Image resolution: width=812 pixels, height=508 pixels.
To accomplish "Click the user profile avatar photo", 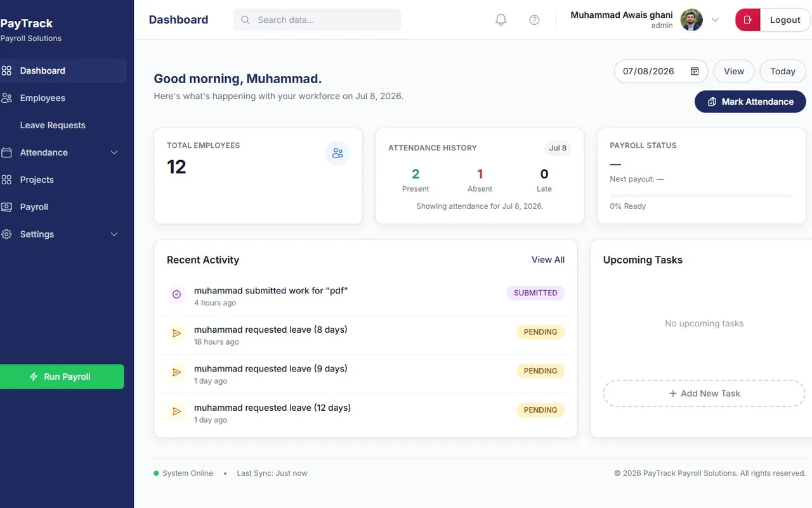I will (691, 20).
